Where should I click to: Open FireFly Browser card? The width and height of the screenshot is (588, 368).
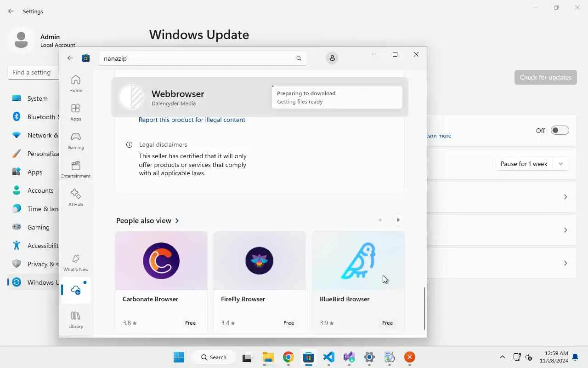[x=260, y=282]
